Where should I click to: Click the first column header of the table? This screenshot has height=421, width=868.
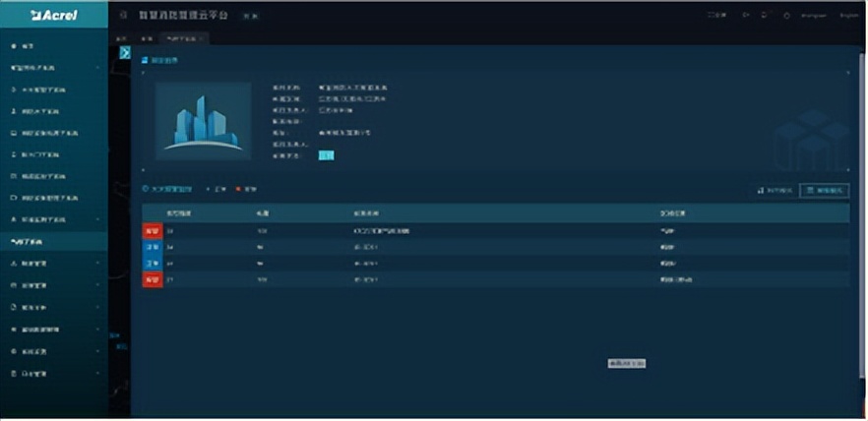(179, 213)
